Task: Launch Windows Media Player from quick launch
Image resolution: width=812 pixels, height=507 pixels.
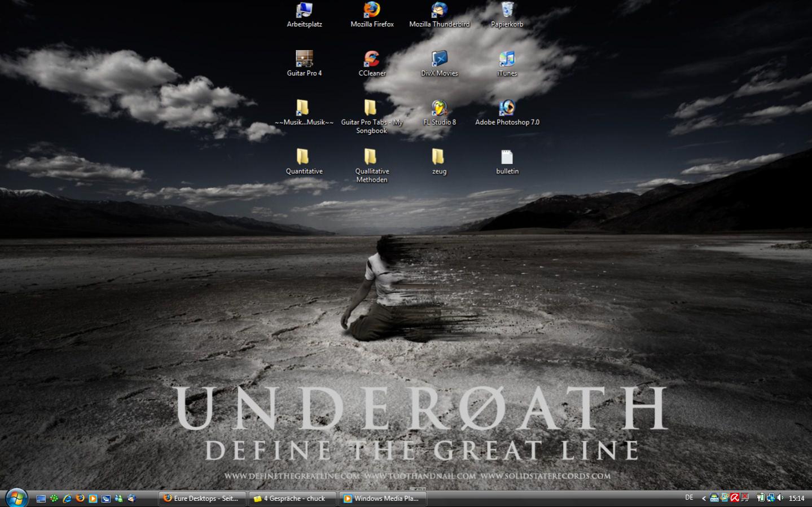Action: (93, 499)
